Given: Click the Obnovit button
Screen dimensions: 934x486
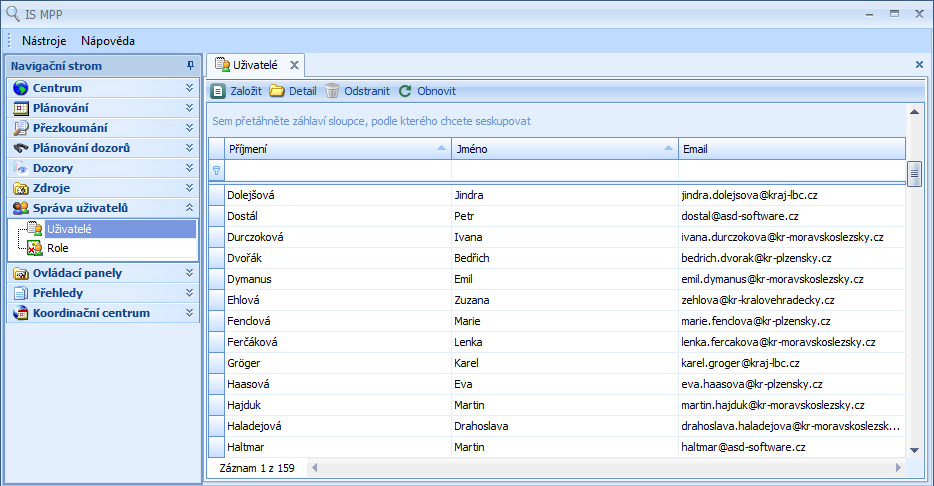Looking at the screenshot, I should 427,91.
